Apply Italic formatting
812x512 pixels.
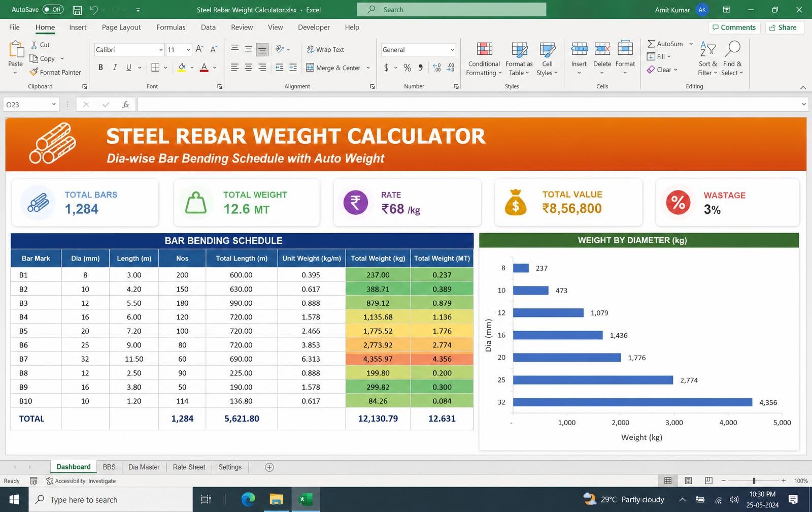tap(115, 67)
